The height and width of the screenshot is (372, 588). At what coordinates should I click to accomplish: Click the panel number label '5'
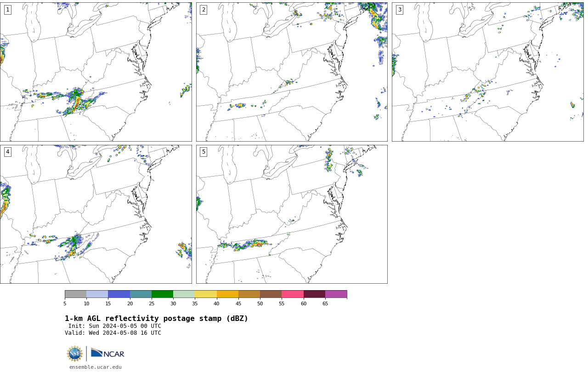point(204,152)
